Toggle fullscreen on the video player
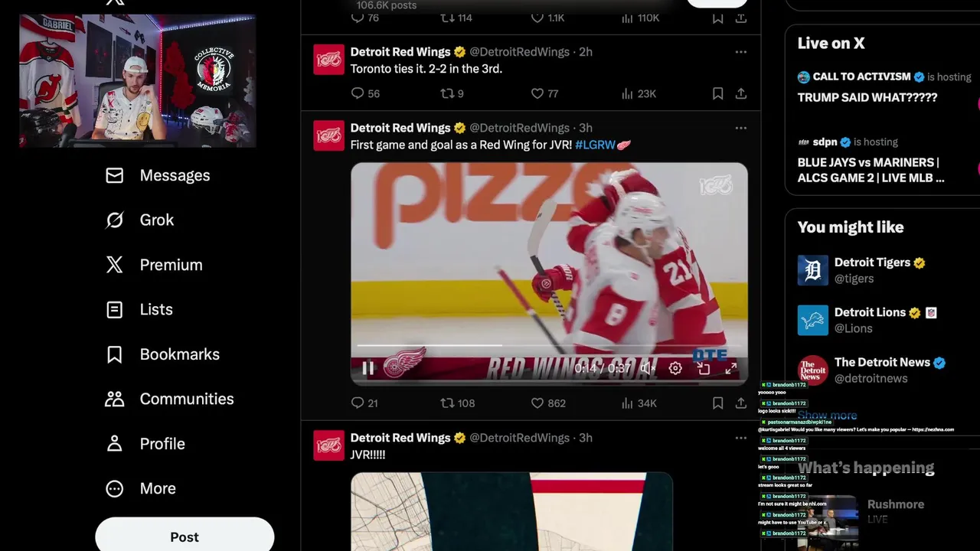The height and width of the screenshot is (551, 980). (x=731, y=368)
